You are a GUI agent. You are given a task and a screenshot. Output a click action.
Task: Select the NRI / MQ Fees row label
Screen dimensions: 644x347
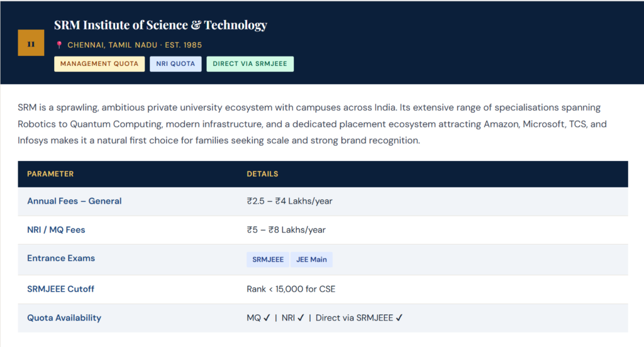tap(56, 230)
